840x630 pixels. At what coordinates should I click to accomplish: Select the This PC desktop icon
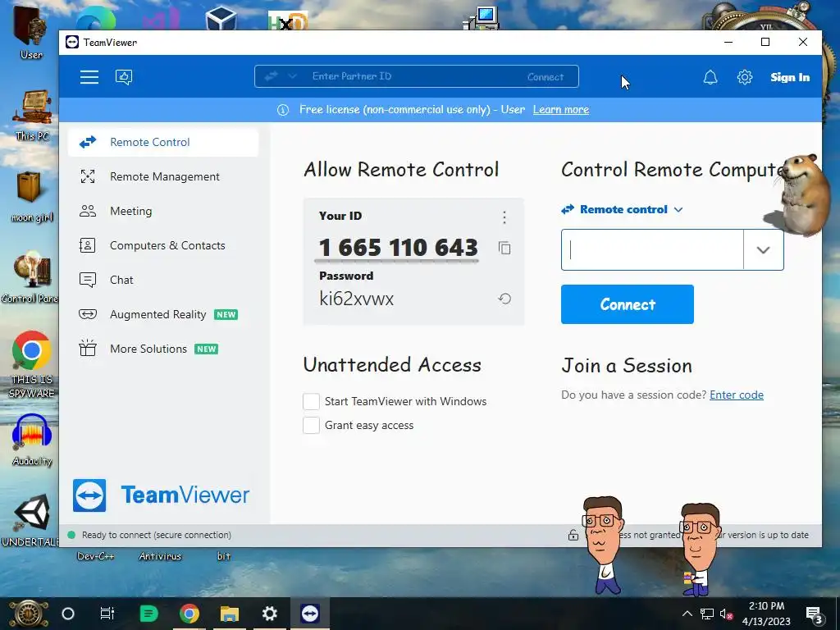coord(32,115)
